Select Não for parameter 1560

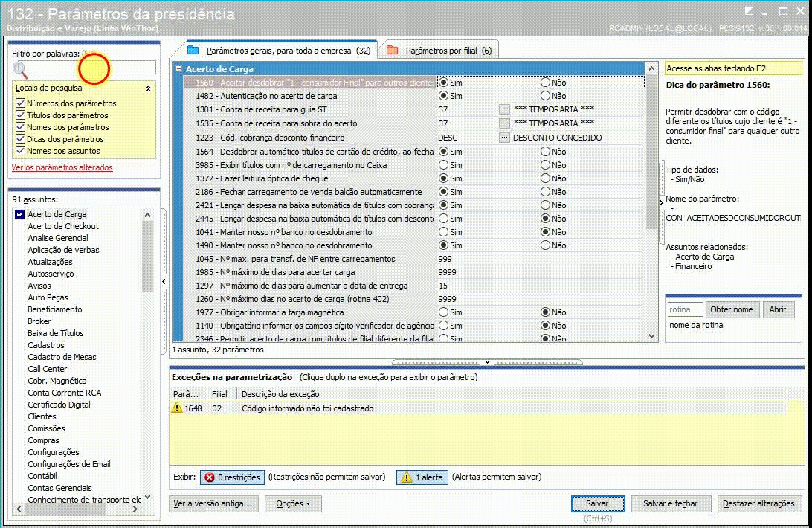coord(545,83)
